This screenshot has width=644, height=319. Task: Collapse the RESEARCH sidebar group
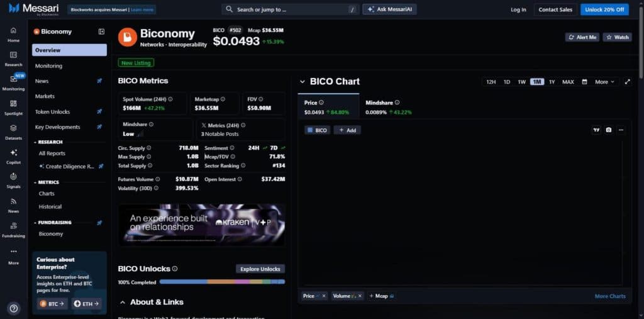49,142
